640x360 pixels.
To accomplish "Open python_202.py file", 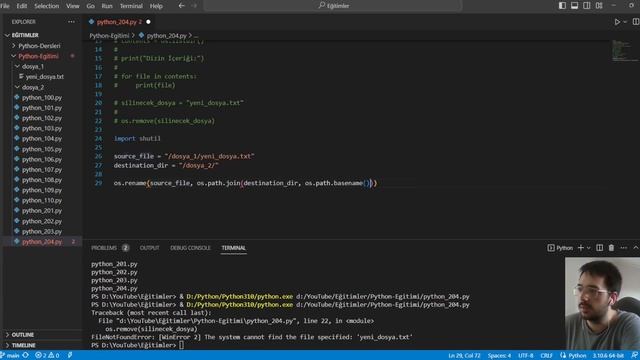I will (42, 221).
